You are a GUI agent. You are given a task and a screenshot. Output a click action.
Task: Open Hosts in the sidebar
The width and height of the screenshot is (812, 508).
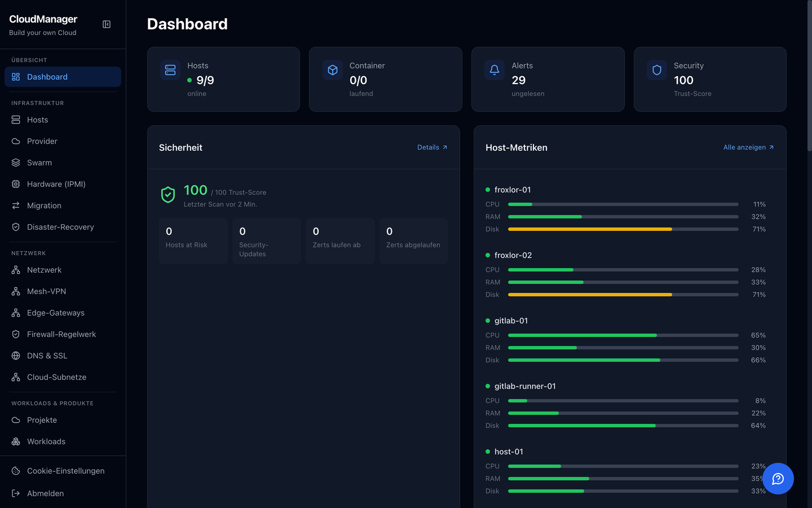click(63, 120)
